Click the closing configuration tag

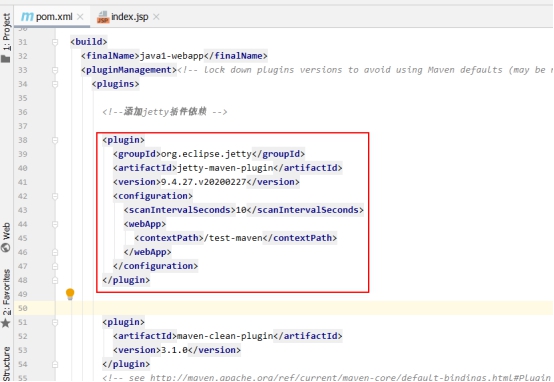click(155, 266)
